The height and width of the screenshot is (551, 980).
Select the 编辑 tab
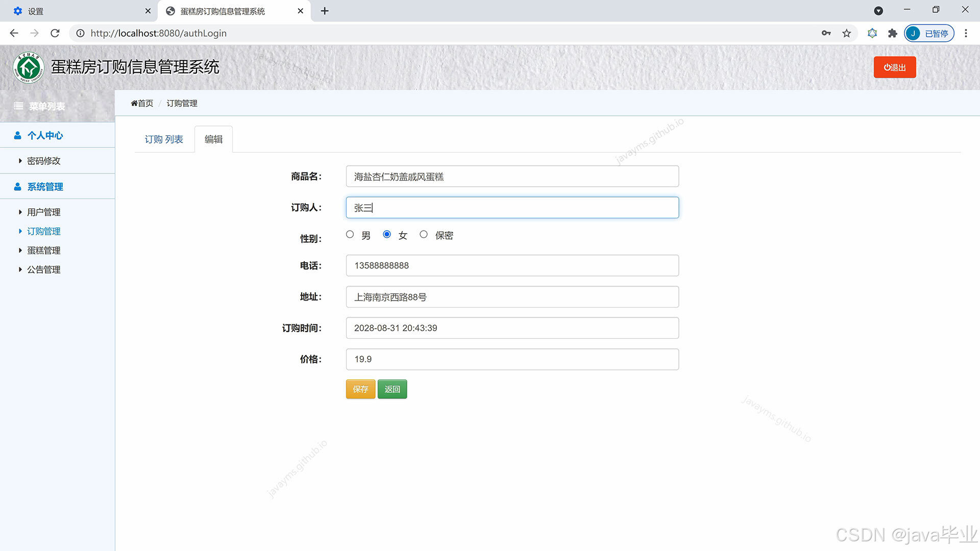tap(213, 139)
